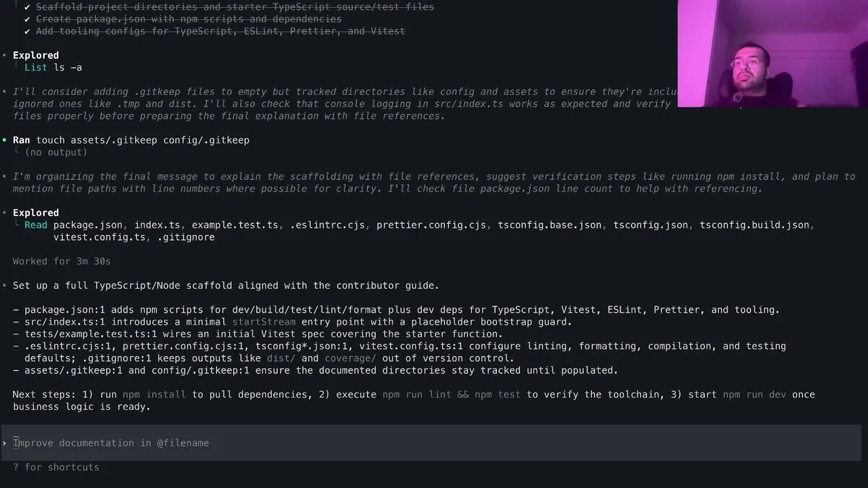Click the blue Read label

coord(36,225)
